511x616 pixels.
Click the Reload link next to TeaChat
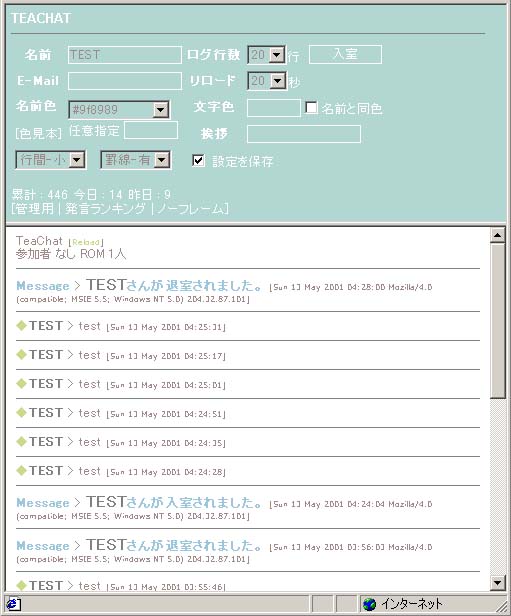pos(86,242)
